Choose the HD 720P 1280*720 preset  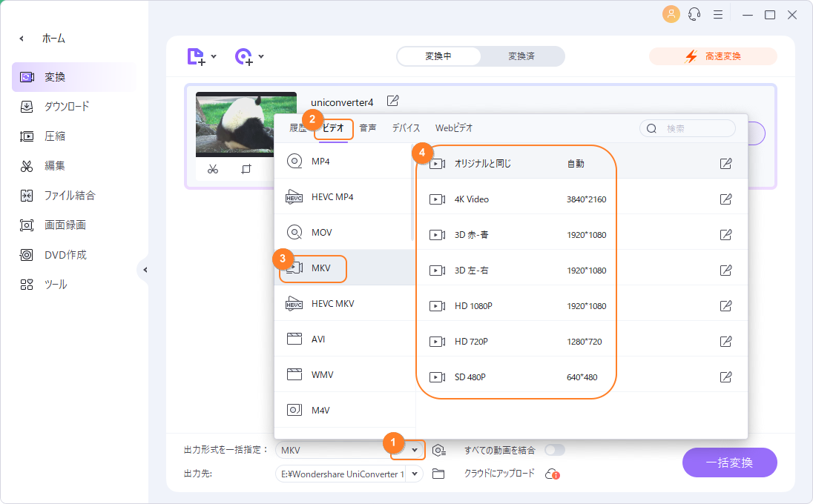click(582, 342)
